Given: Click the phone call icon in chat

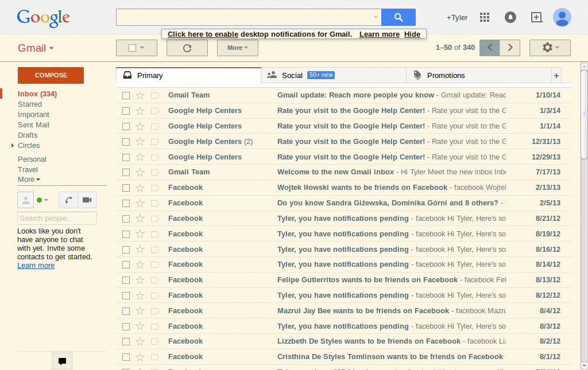Looking at the screenshot, I should click(68, 200).
